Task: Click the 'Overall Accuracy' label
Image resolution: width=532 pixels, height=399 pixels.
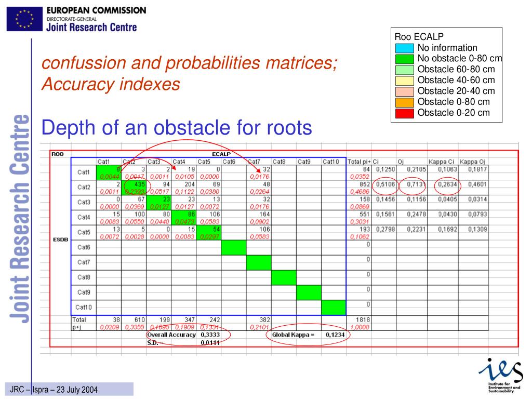Action: point(171,335)
